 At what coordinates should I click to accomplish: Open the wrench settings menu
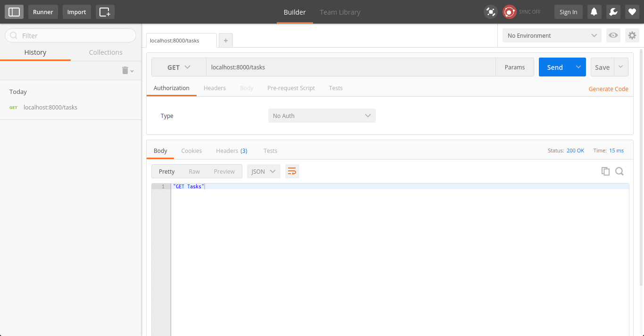(x=613, y=12)
